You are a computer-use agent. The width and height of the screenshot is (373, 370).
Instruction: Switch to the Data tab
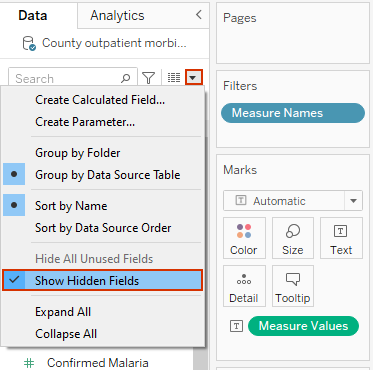[x=33, y=15]
